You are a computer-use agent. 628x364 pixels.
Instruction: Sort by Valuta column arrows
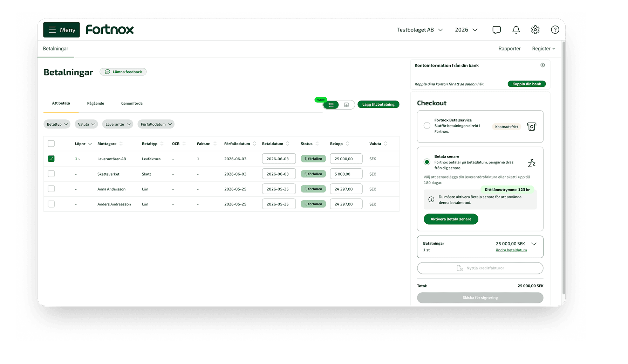(385, 143)
